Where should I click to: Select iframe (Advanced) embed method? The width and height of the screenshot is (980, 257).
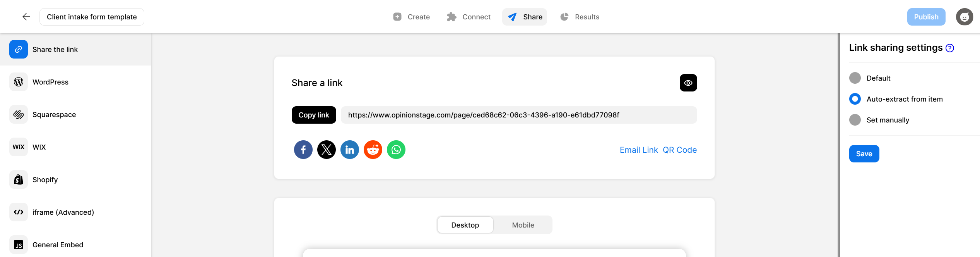[63, 212]
